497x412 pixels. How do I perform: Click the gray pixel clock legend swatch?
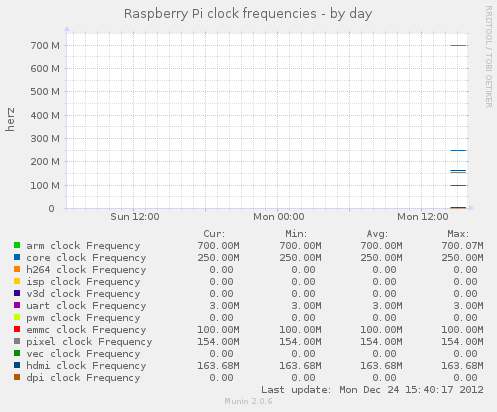coord(17,341)
